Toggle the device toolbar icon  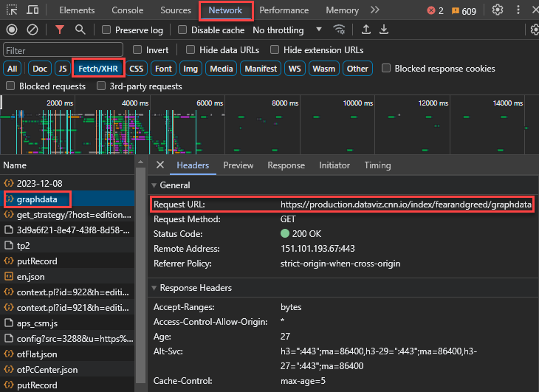coord(33,10)
